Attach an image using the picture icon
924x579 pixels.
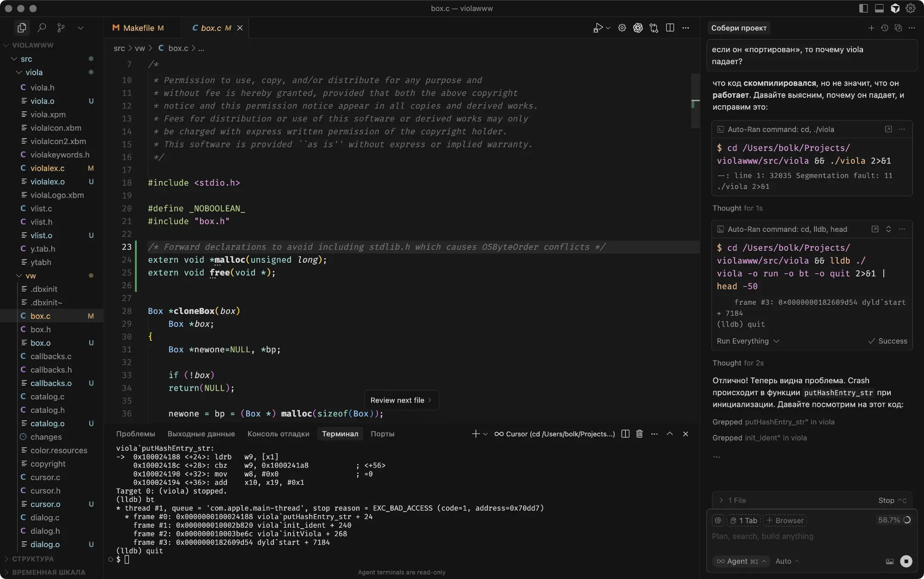click(889, 561)
